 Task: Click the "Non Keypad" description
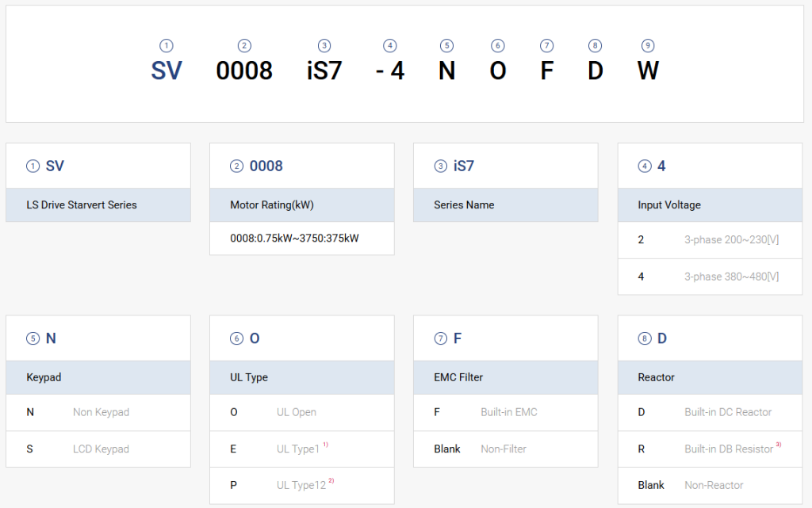pos(101,412)
